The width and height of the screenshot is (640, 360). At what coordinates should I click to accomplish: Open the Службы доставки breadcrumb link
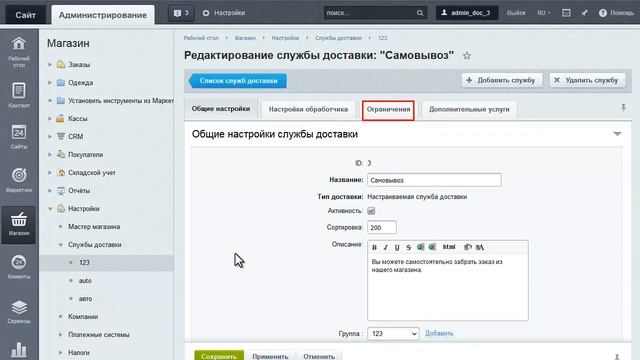[338, 38]
